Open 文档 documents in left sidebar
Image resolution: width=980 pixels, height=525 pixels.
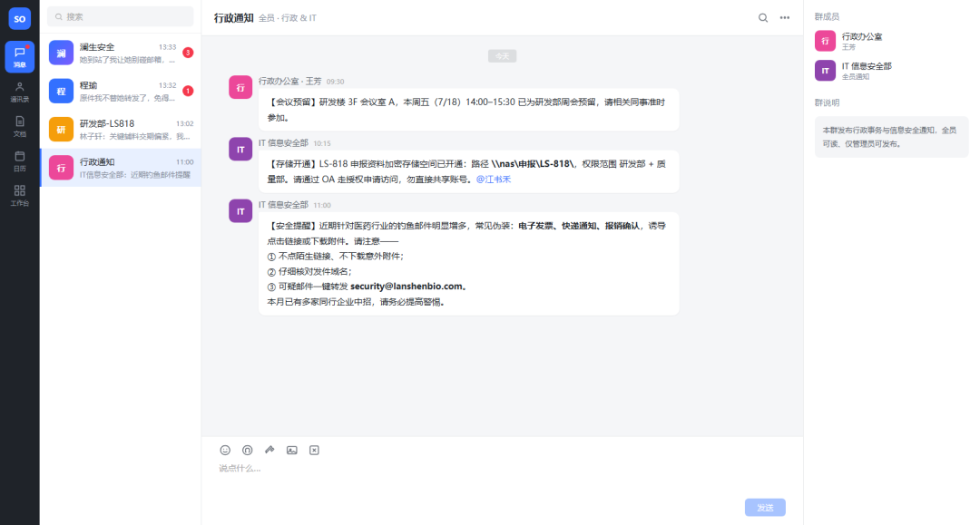pos(19,126)
